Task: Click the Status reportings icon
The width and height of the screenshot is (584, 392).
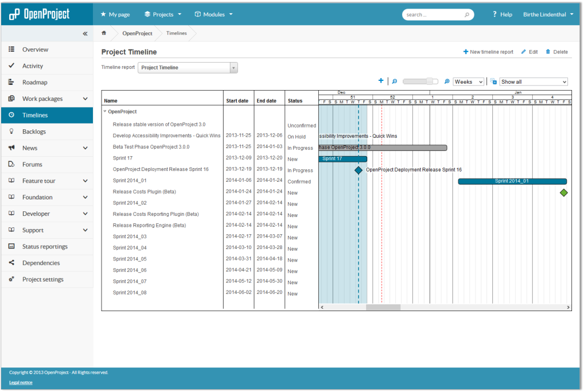Action: click(x=11, y=246)
